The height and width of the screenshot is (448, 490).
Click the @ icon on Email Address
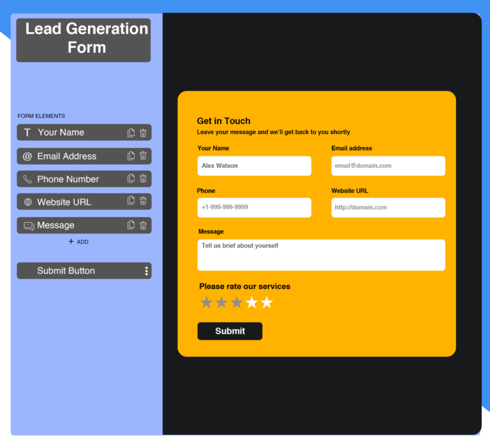[x=27, y=156]
